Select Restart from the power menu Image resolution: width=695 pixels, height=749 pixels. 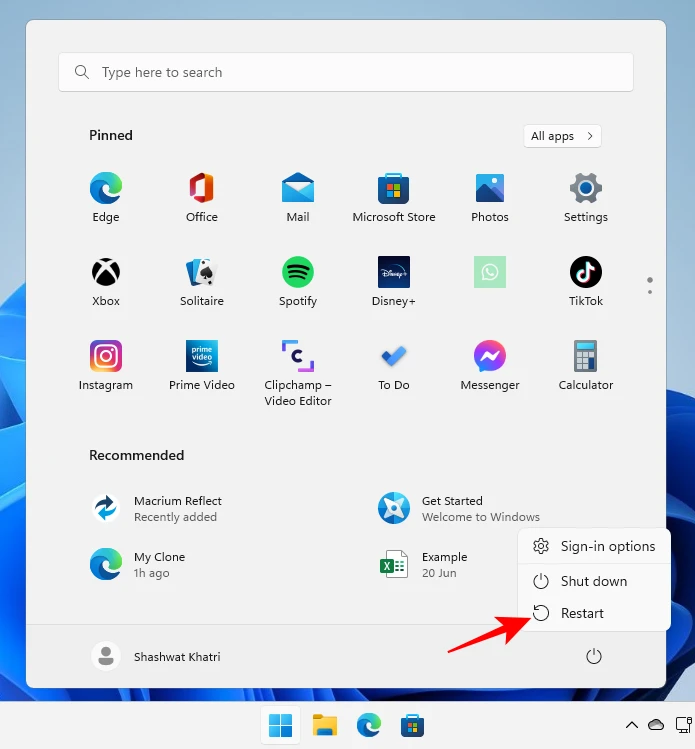582,613
